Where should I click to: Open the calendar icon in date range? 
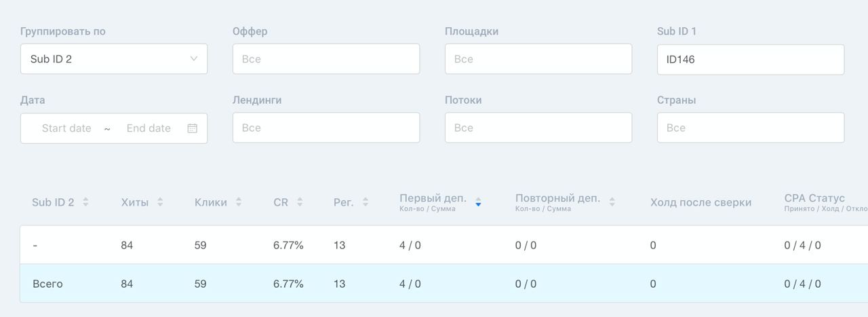[193, 128]
